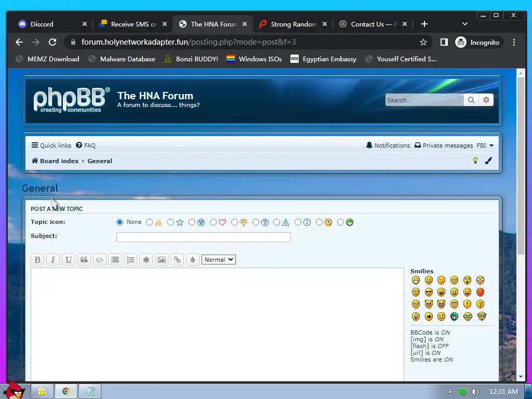Open Windows ISOs bookmark

254,59
